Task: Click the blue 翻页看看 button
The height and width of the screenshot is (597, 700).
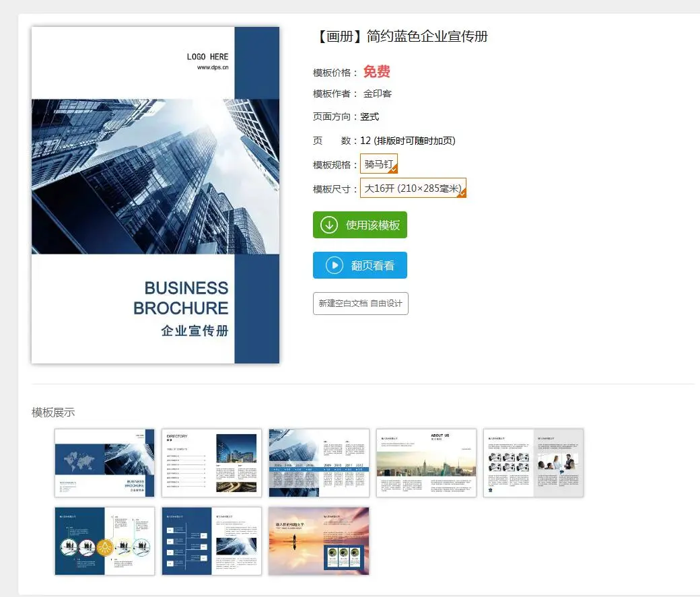Action: 360,265
